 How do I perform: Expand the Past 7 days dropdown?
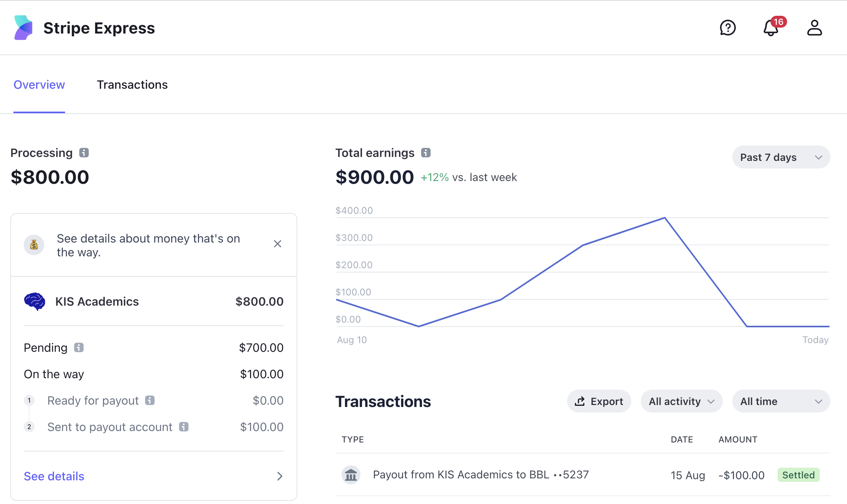pos(781,157)
